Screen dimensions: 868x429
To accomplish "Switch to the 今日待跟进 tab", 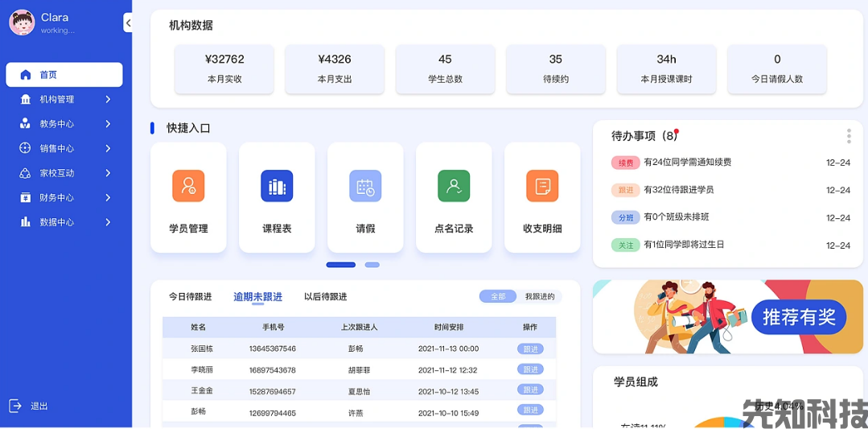I will click(x=191, y=297).
